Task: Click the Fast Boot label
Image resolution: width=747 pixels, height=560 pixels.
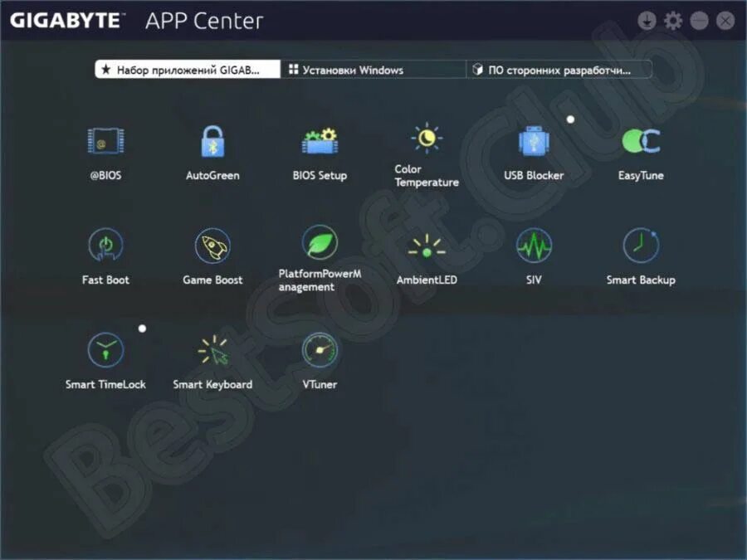Action: [x=105, y=280]
